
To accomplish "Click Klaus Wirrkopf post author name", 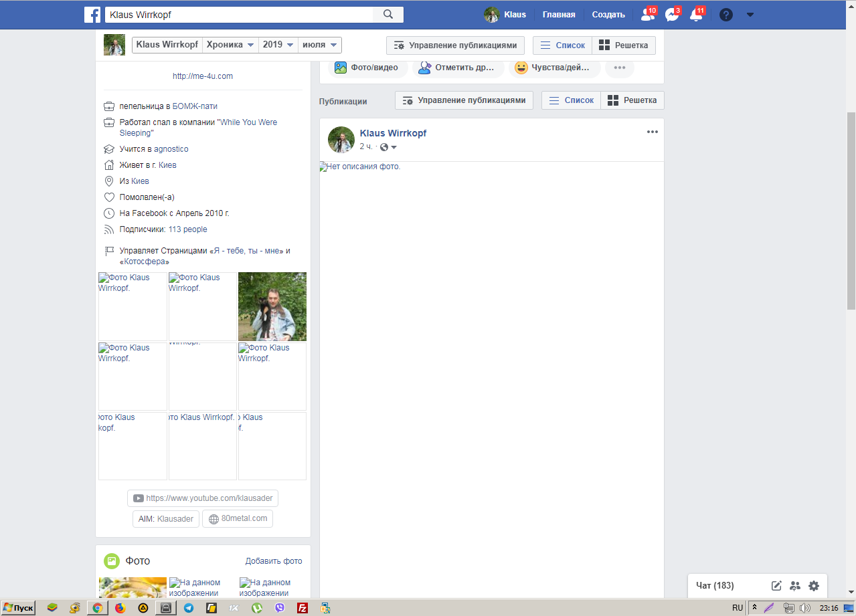I will [393, 133].
